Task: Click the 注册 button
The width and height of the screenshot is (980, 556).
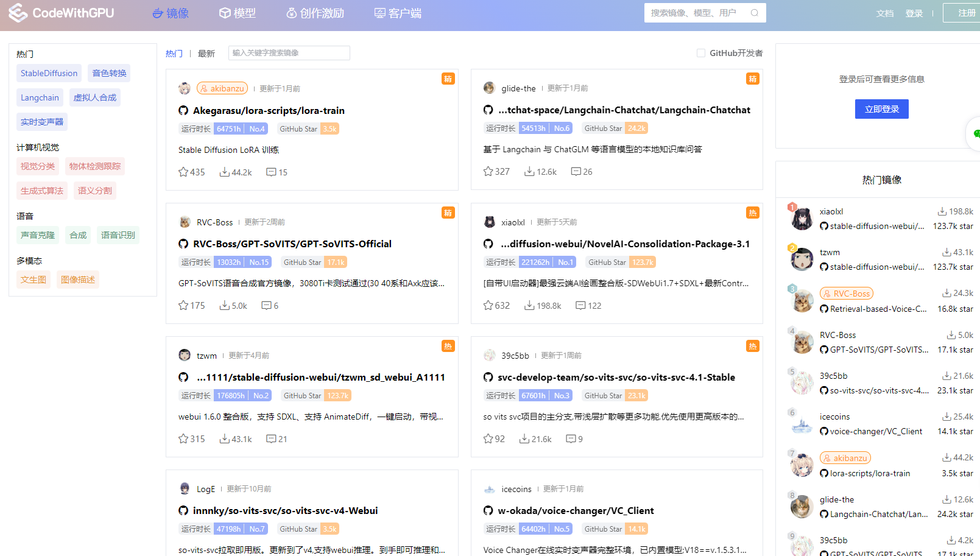Action: tap(962, 13)
